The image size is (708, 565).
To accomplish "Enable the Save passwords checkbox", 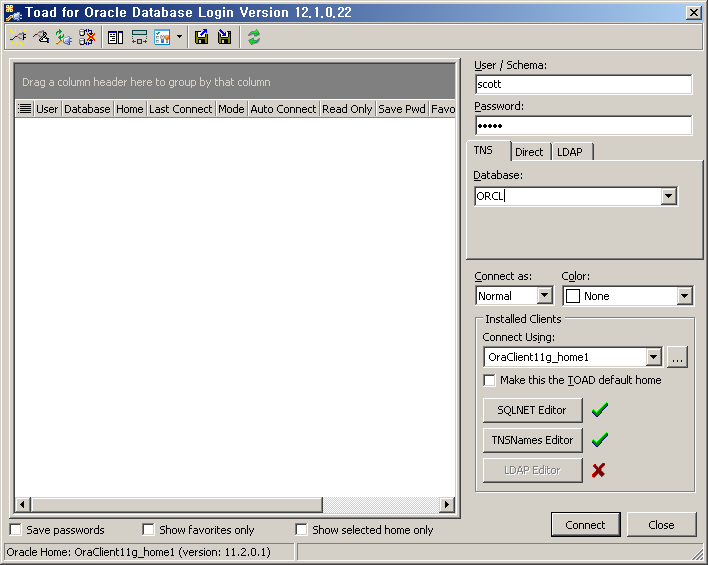I will click(16, 530).
